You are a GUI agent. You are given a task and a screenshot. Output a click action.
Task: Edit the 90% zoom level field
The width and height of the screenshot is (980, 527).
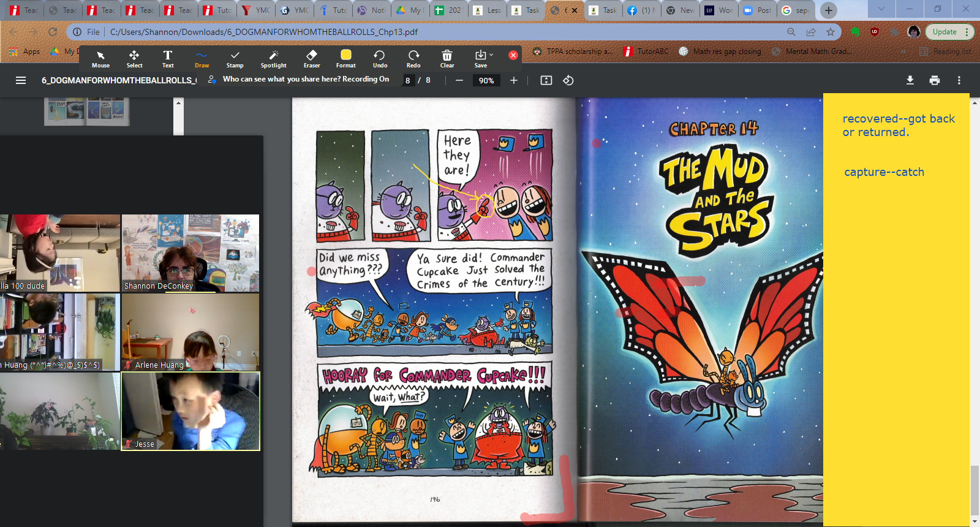486,80
